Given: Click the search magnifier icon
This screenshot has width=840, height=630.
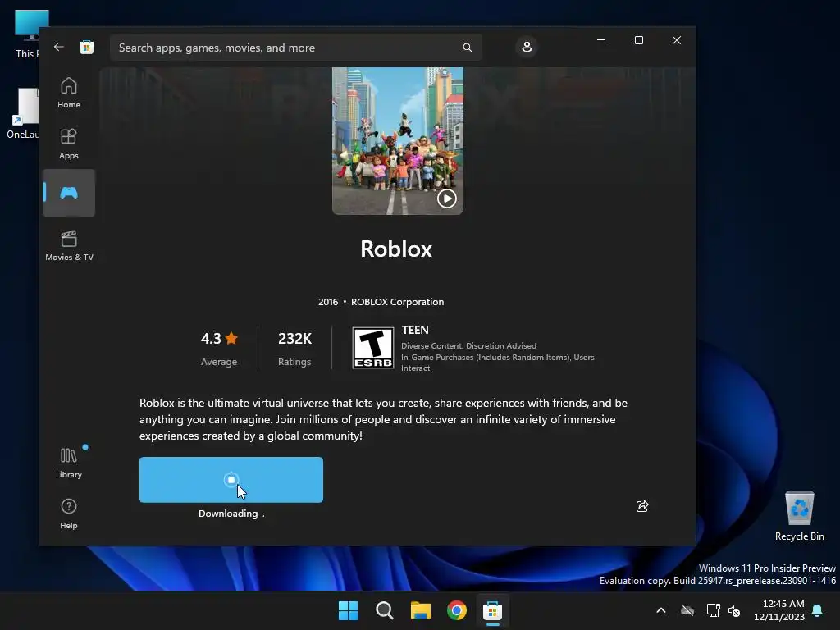Looking at the screenshot, I should point(467,48).
